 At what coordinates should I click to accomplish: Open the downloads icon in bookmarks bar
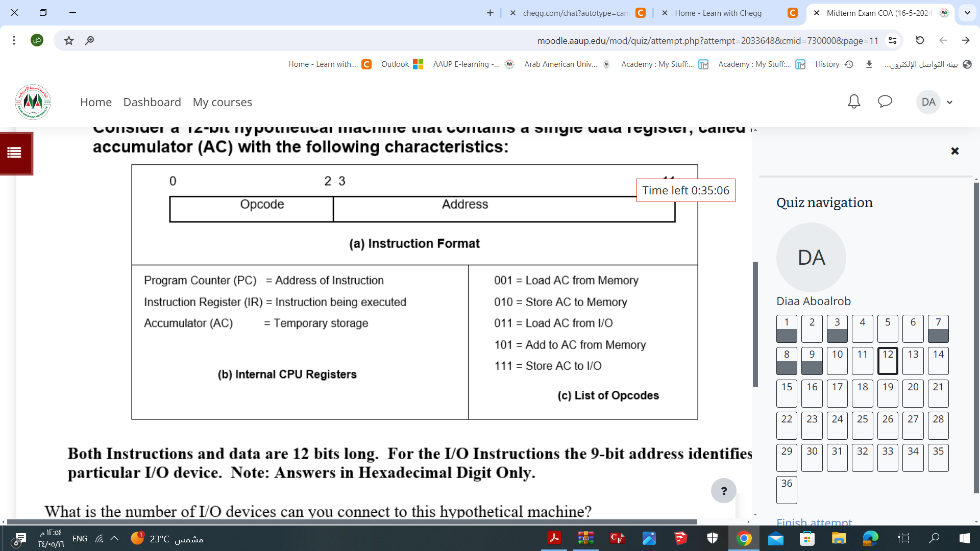tap(869, 64)
